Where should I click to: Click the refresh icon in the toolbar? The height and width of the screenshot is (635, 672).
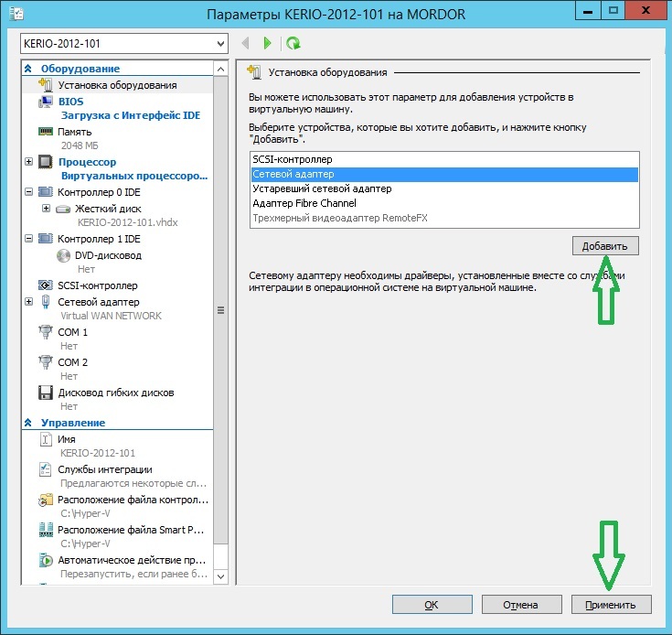pyautogui.click(x=293, y=43)
